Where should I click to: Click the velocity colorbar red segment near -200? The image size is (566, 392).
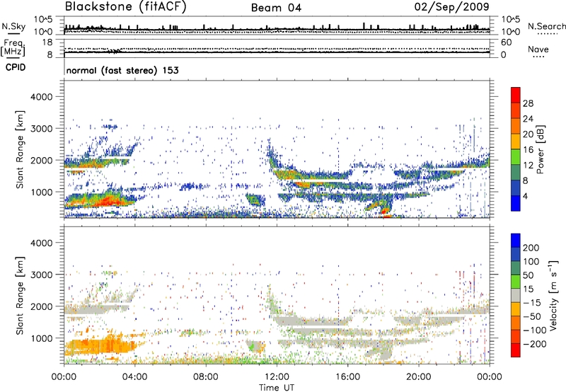tap(516, 350)
